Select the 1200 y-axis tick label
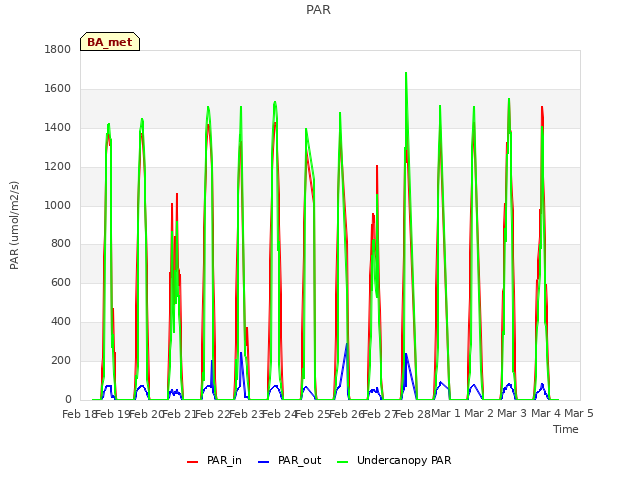640x480 pixels. pos(58,167)
